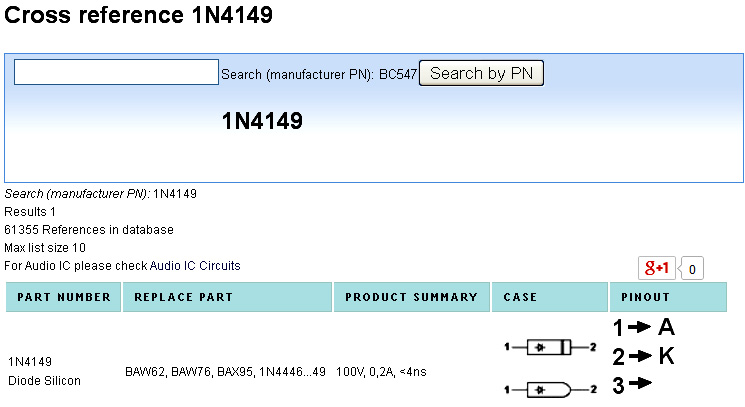Click the pinout entry 3 arrow
Image resolution: width=745 pixels, height=407 pixels.
click(x=632, y=382)
